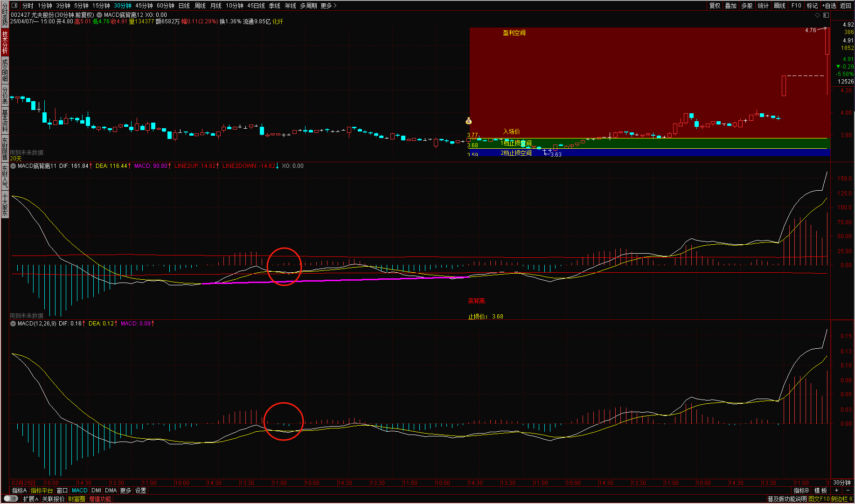Switch to the 60分钟 period tab
This screenshot has width=855, height=504.
pyautogui.click(x=165, y=6)
